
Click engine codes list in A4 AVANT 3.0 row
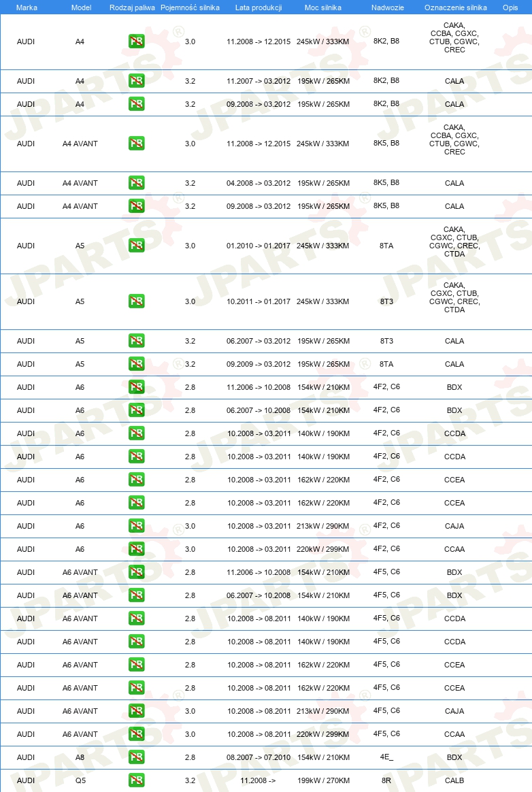[x=454, y=139]
